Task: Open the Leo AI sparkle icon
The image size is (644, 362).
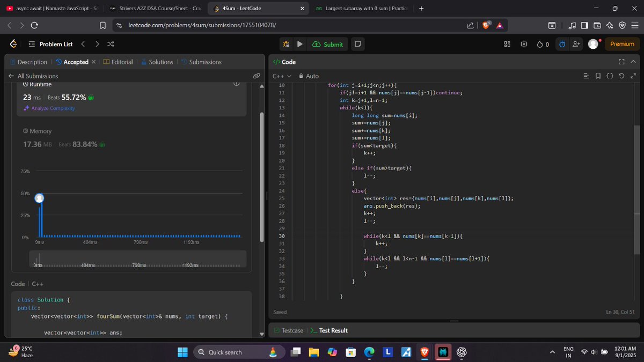Action: click(610, 25)
